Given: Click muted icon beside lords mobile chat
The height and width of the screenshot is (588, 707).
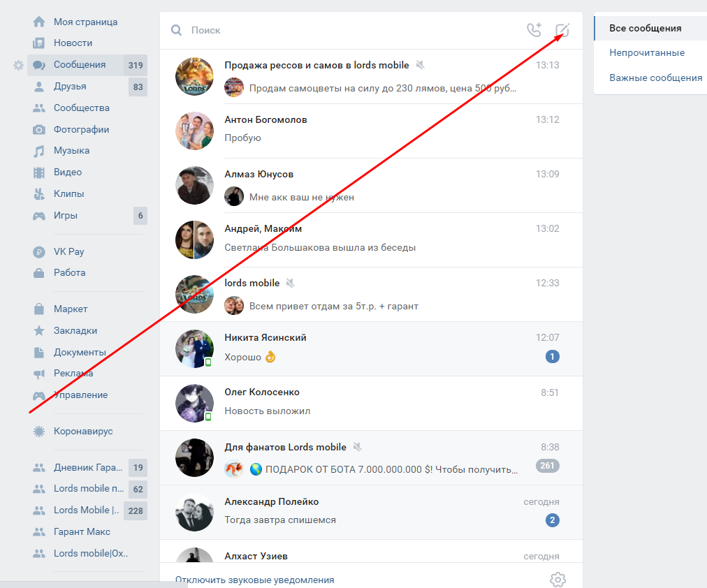Looking at the screenshot, I should [291, 283].
